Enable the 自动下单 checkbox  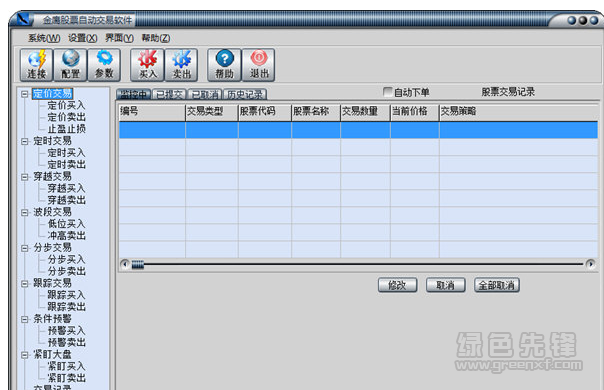388,92
